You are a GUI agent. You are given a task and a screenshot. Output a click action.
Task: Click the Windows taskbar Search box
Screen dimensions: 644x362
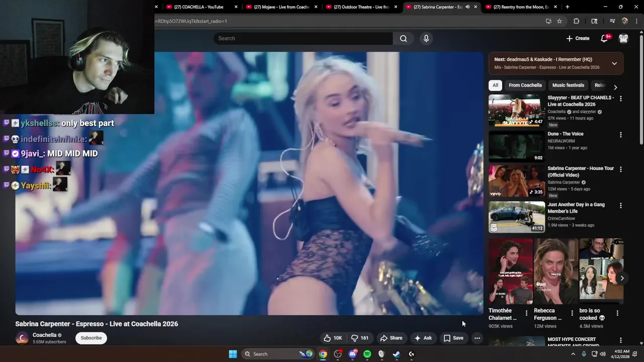point(278,354)
